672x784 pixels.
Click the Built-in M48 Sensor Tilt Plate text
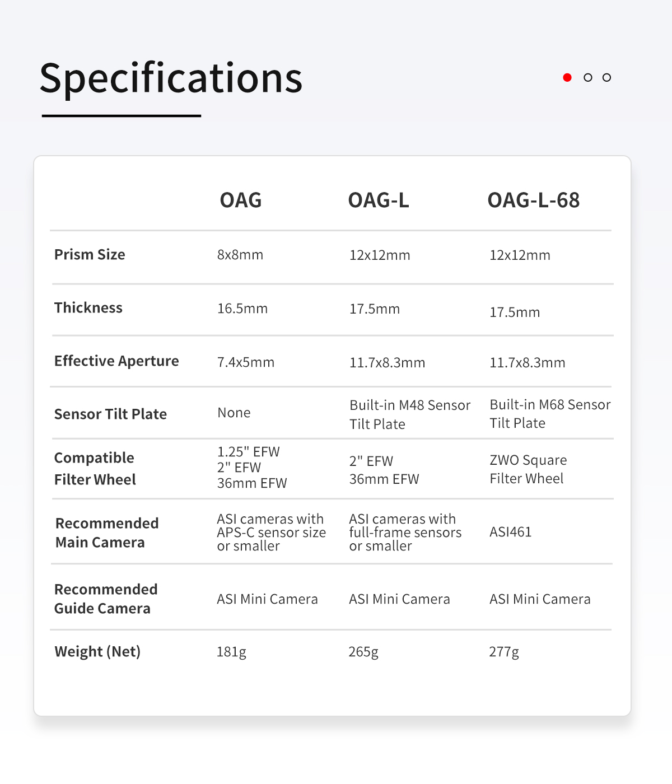(409, 414)
